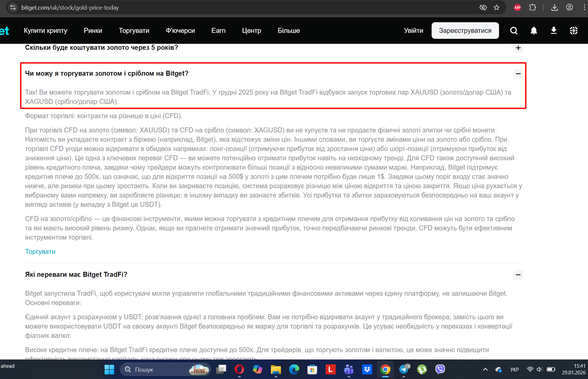Open Telegram from the taskbar
This screenshot has width=588, height=379.
tap(404, 369)
